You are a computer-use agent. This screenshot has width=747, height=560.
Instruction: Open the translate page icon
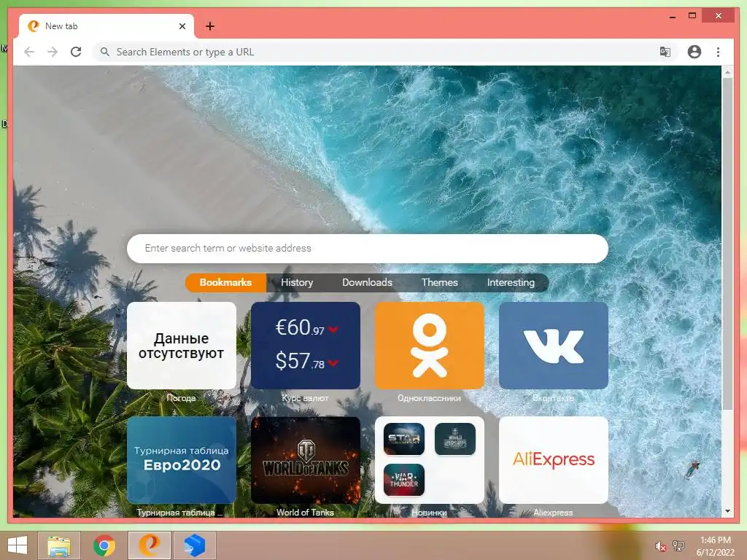pos(665,52)
